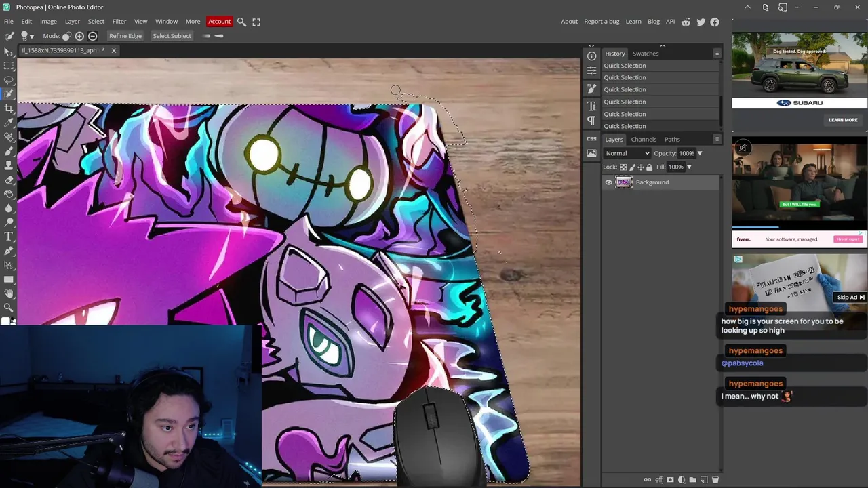Select the Lasso tool

pyautogui.click(x=8, y=80)
